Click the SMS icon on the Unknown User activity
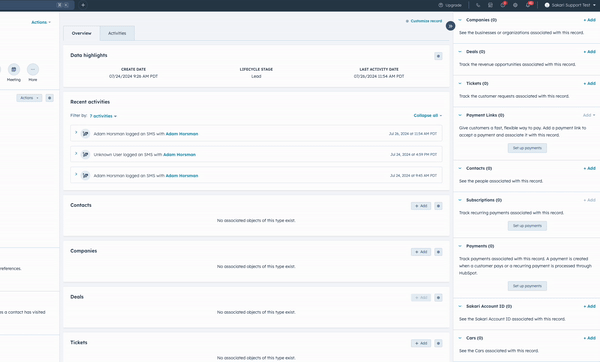Image resolution: width=600 pixels, height=362 pixels. click(x=85, y=154)
